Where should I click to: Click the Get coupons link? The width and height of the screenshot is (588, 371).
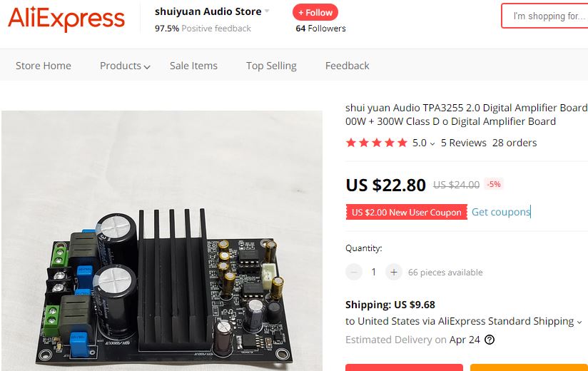[x=501, y=212]
